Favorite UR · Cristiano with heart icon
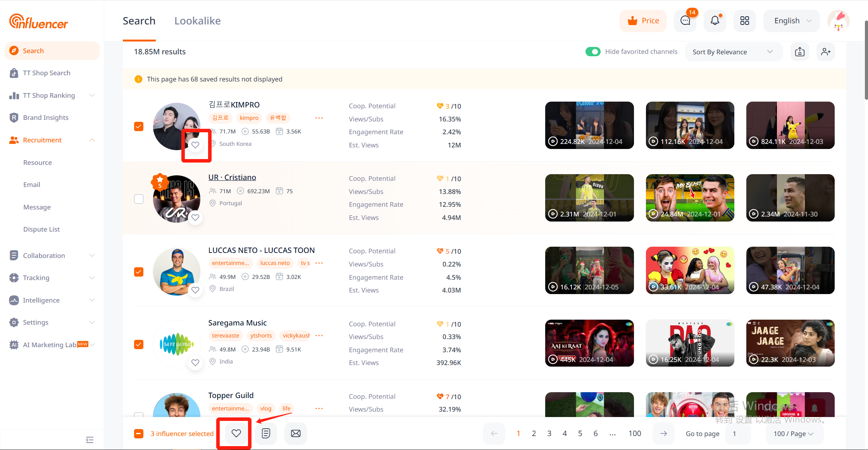868x450 pixels. (195, 218)
